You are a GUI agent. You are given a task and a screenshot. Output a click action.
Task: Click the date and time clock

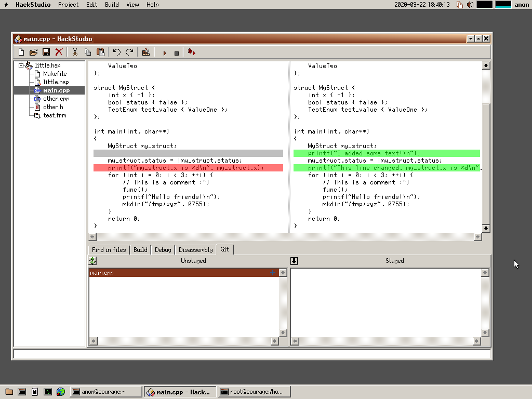click(422, 4)
